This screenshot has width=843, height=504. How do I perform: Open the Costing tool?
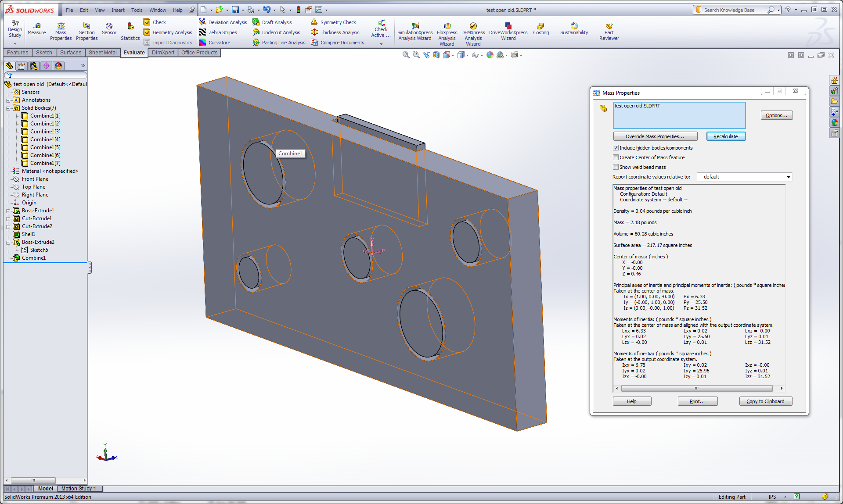pos(540,26)
